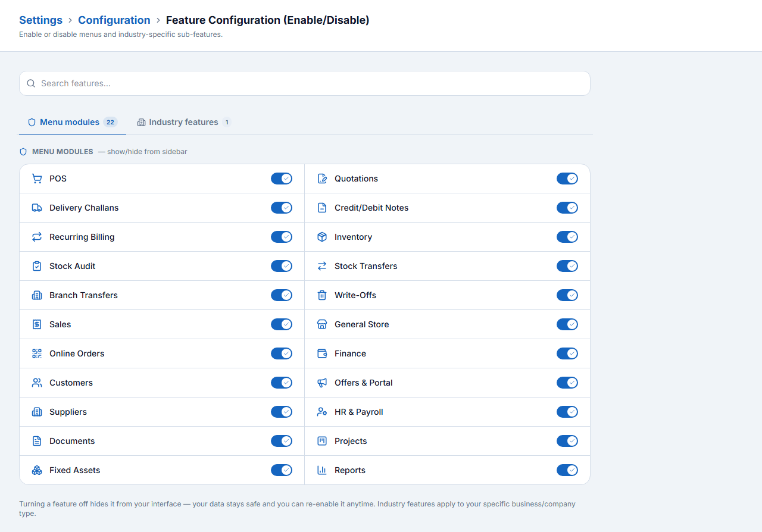762x532 pixels.
Task: Click the Online Orders QR code icon
Action: click(x=37, y=353)
